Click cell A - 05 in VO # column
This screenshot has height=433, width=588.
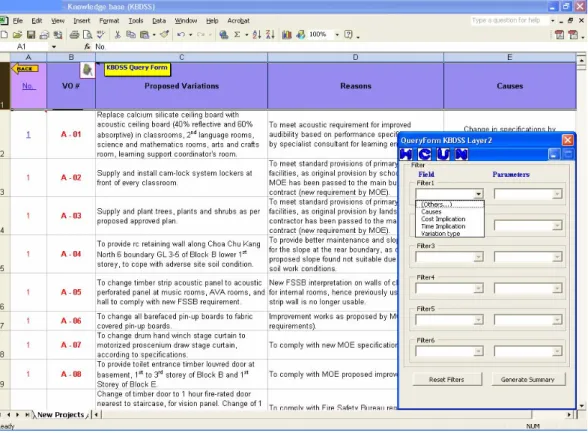(x=71, y=292)
